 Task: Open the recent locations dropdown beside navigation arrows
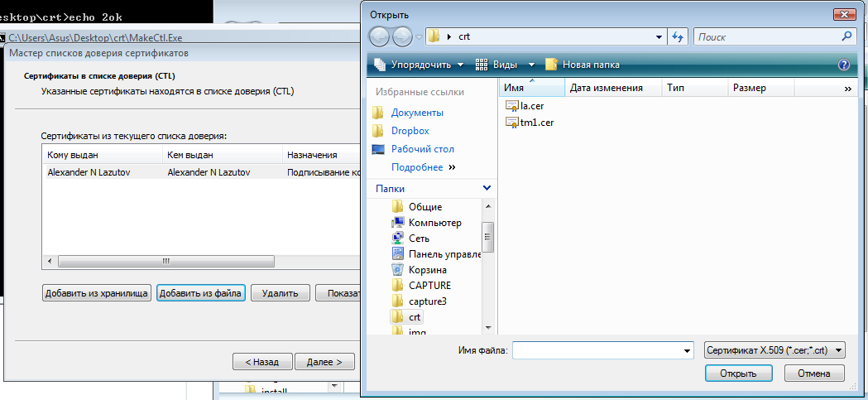pyautogui.click(x=419, y=37)
